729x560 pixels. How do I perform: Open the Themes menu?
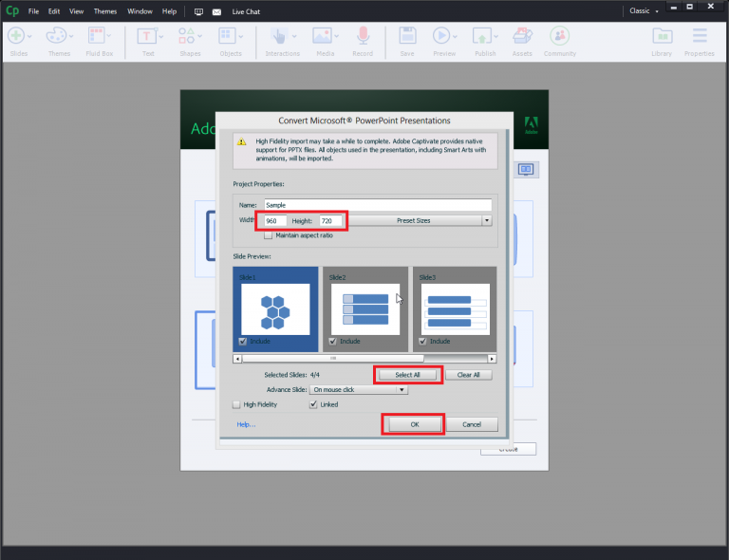105,11
